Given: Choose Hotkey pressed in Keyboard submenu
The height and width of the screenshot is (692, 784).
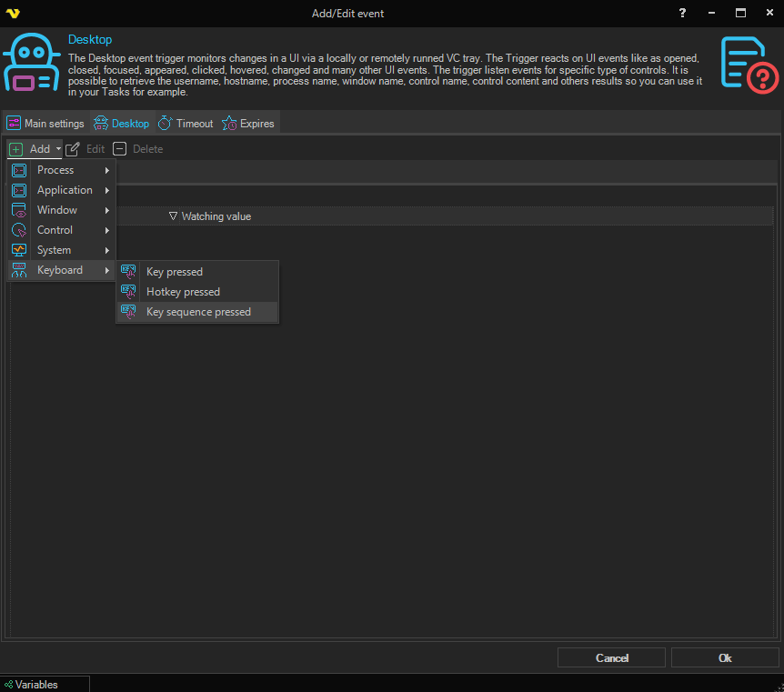Looking at the screenshot, I should pyautogui.click(x=183, y=292).
